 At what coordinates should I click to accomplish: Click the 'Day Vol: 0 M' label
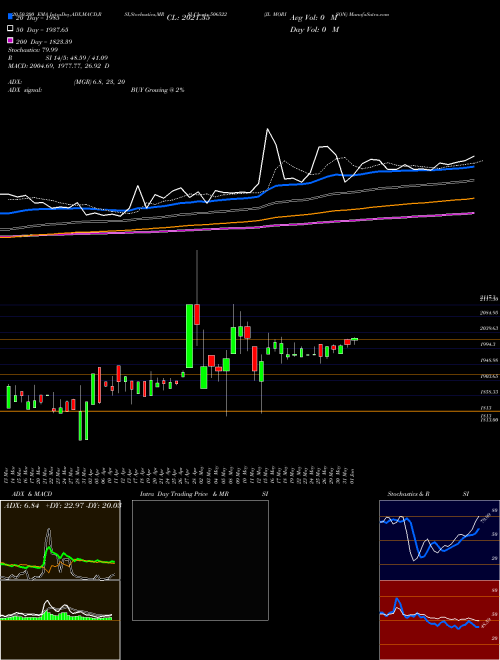coord(314,29)
